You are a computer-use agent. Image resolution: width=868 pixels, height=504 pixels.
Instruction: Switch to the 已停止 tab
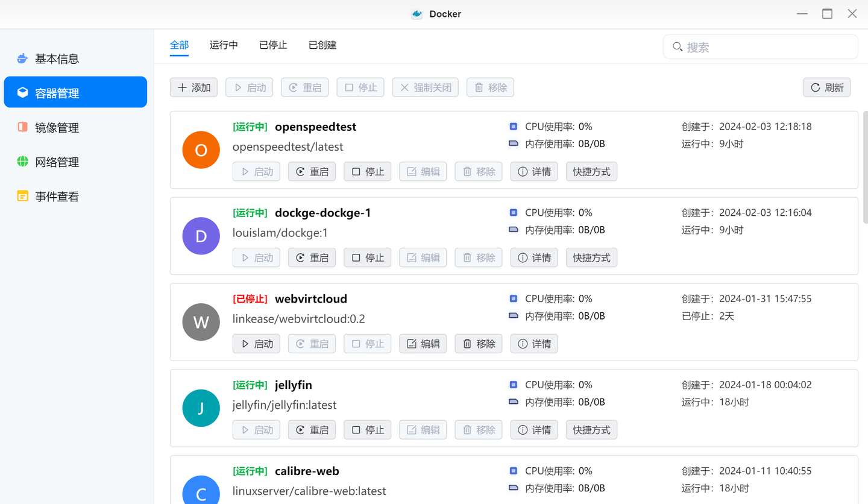272,45
